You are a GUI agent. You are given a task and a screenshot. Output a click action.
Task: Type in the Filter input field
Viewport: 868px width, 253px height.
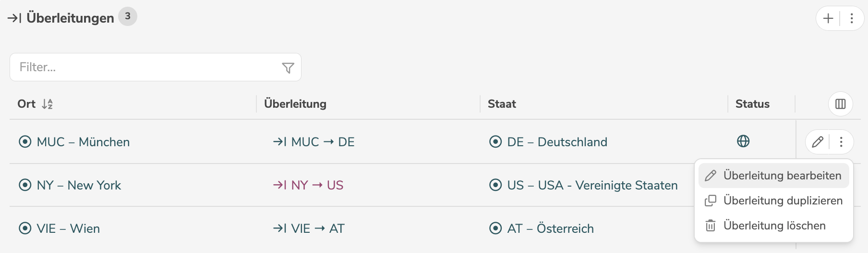pos(144,67)
